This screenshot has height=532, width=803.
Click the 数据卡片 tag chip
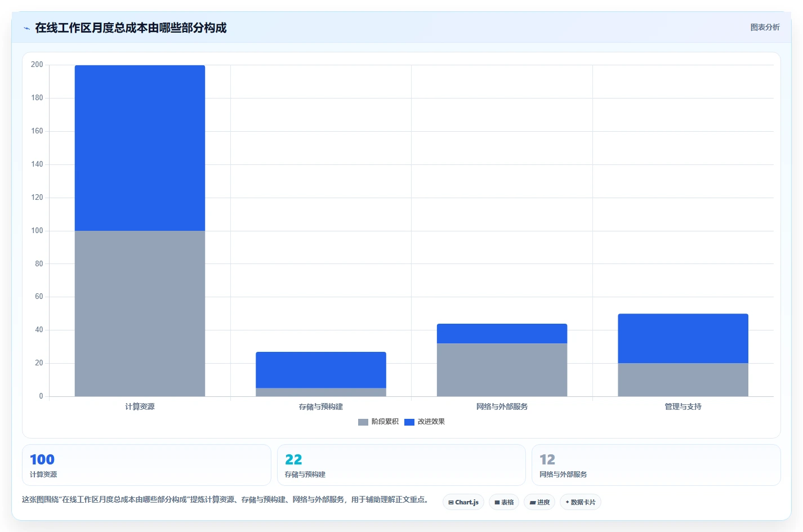(581, 502)
